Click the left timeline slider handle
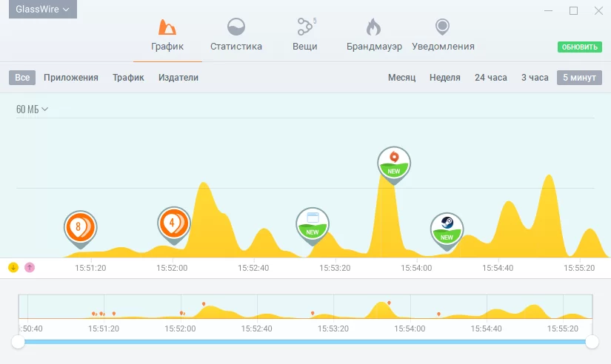Image resolution: width=611 pixels, height=364 pixels. click(x=18, y=342)
